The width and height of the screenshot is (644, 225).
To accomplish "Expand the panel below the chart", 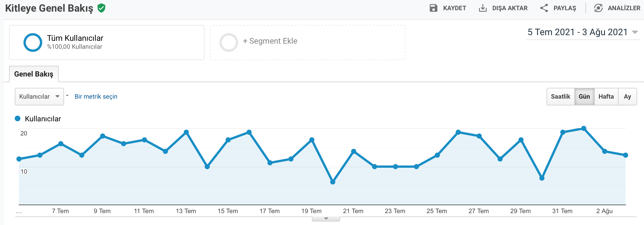I will pos(326,219).
